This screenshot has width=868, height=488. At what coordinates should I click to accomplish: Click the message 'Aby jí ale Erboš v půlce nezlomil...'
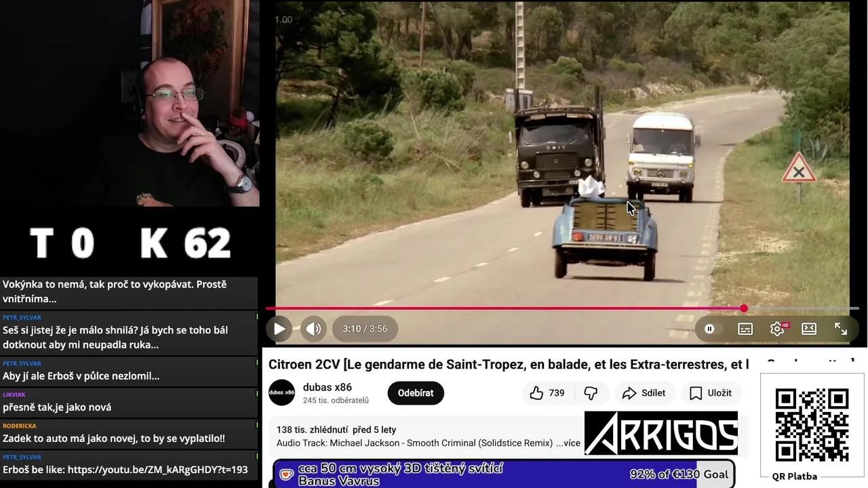(x=81, y=376)
